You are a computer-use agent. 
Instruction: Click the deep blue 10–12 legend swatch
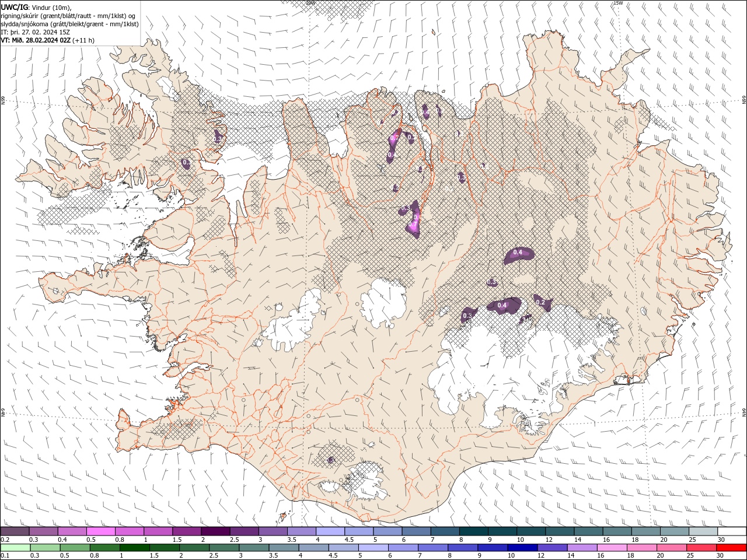(x=522, y=548)
